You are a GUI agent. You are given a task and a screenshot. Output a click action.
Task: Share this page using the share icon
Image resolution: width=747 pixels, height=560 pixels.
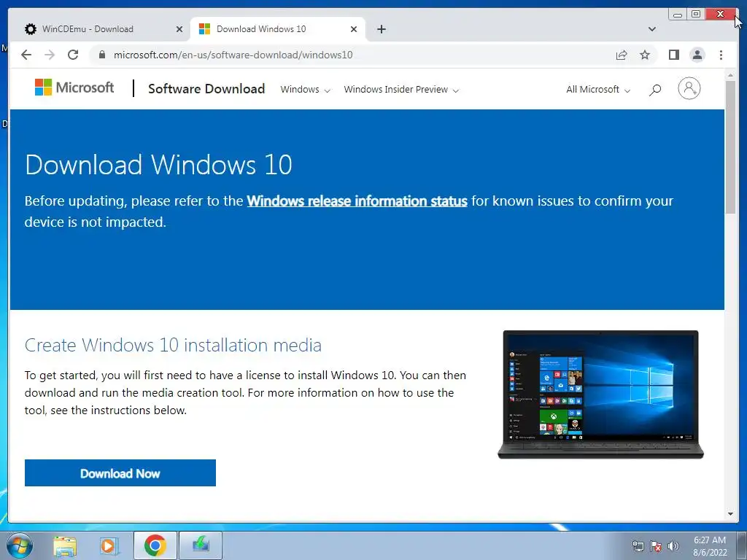point(622,55)
